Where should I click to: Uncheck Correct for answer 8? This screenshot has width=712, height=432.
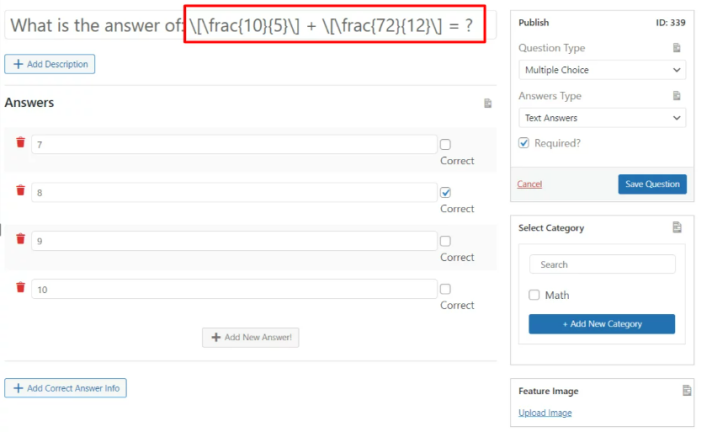[x=446, y=192]
